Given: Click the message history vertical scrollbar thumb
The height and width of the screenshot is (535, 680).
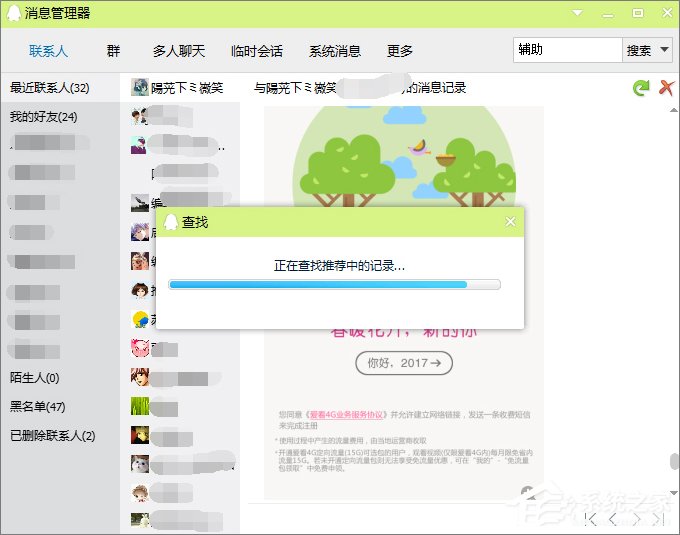Looking at the screenshot, I should click(x=673, y=461).
